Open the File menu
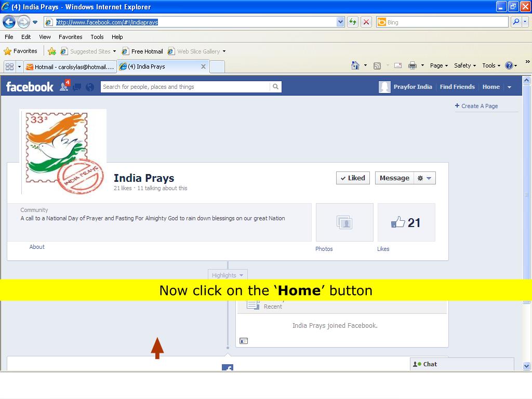Screen dimensions: 532x399 click(9, 37)
